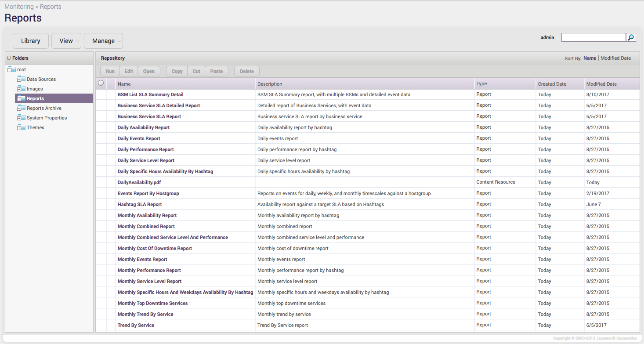The width and height of the screenshot is (644, 344).
Task: Expand the Data Sources folder
Action: [x=19, y=80]
